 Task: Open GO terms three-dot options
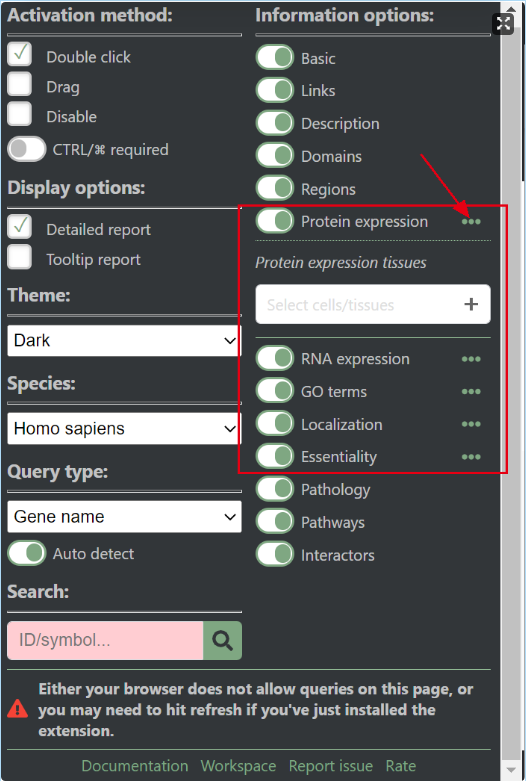pos(471,391)
